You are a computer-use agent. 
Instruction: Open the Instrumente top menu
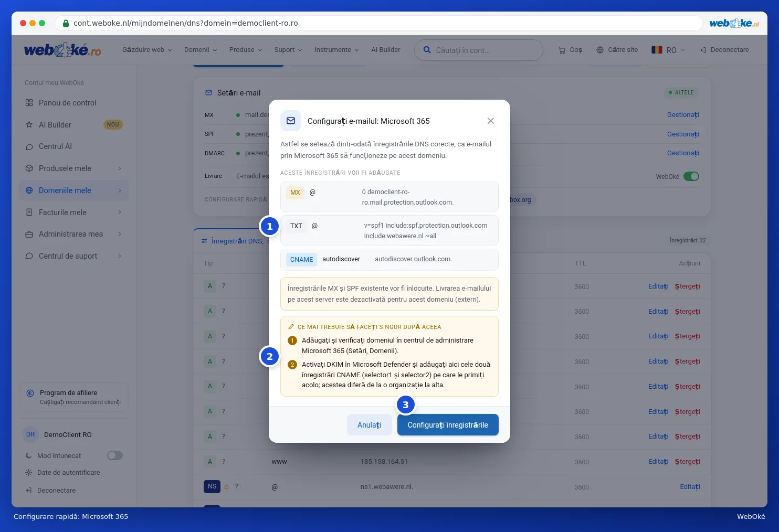[x=336, y=50]
